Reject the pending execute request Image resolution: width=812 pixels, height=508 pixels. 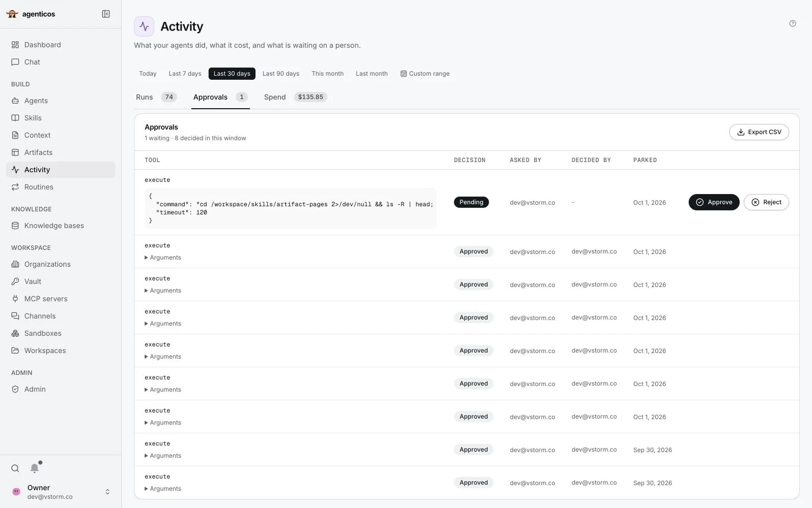[766, 202]
